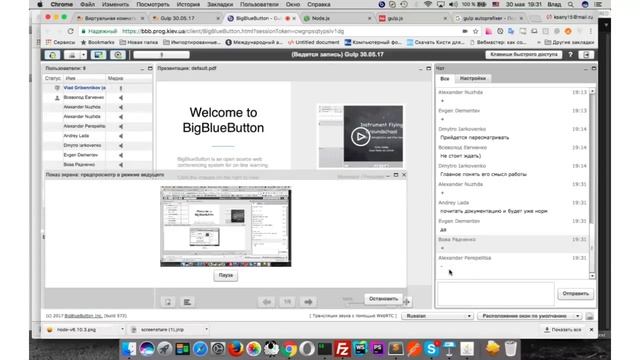Image resolution: width=640 pixels, height=360 pixels.
Task: Click the chat panel vertical scrollbar
Action: (592, 184)
